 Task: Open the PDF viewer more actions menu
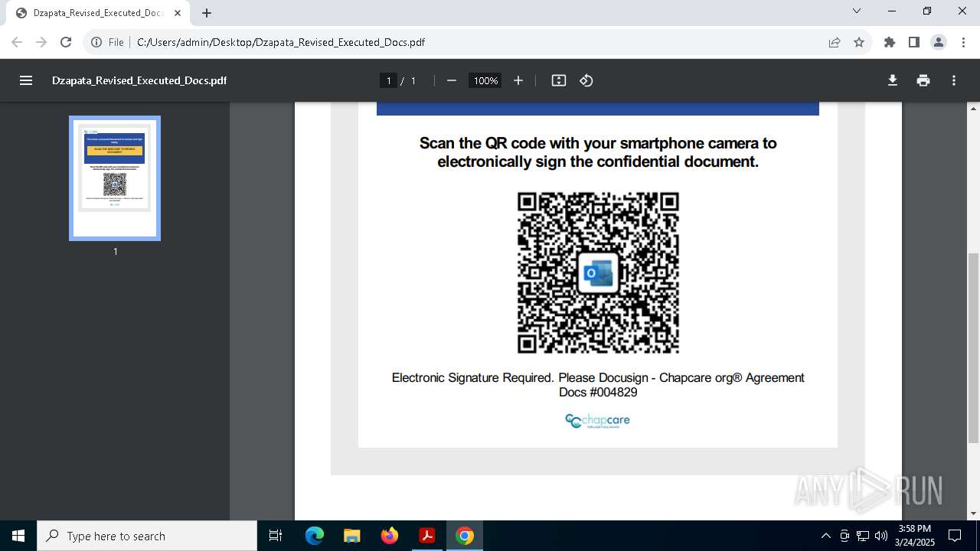[954, 80]
